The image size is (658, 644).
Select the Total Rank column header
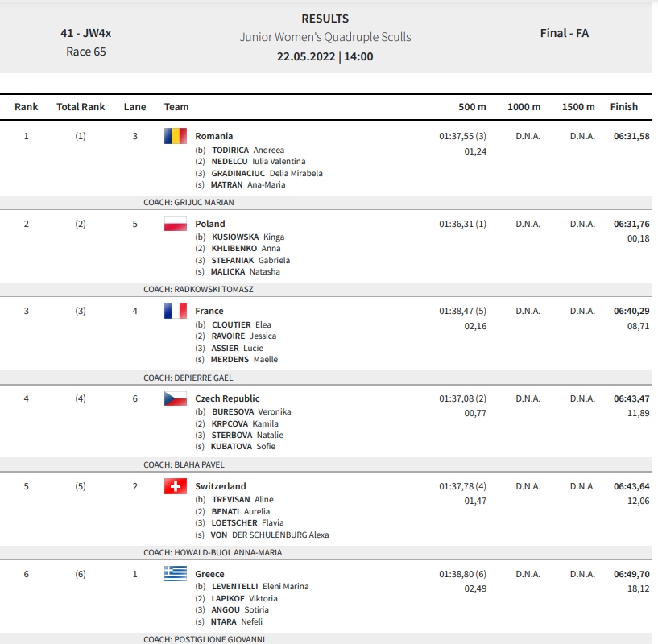[81, 107]
